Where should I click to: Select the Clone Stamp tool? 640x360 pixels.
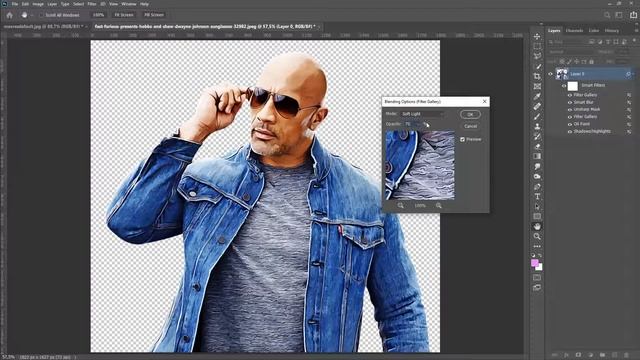(537, 127)
